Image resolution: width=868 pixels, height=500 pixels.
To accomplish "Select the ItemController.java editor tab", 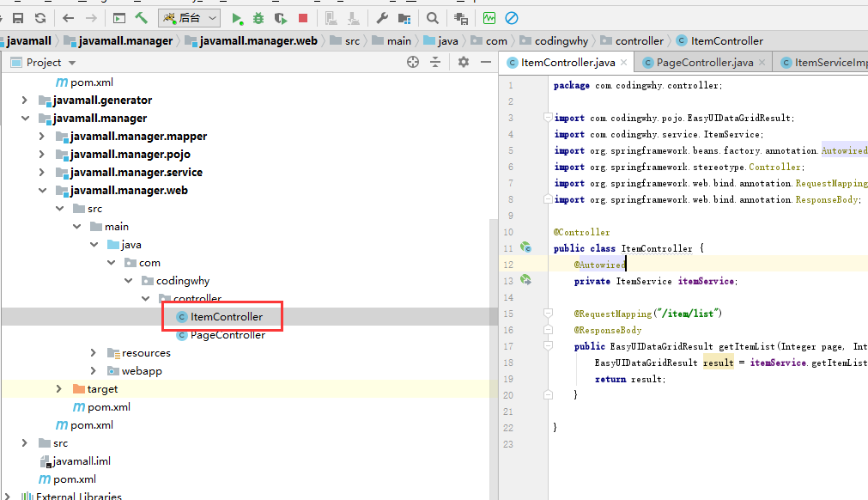I will click(568, 63).
